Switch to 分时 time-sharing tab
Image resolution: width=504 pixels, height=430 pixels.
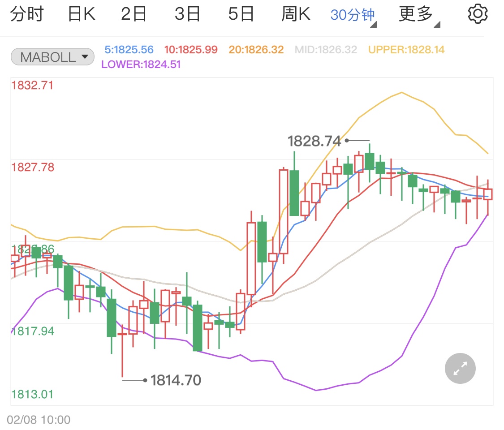27,14
